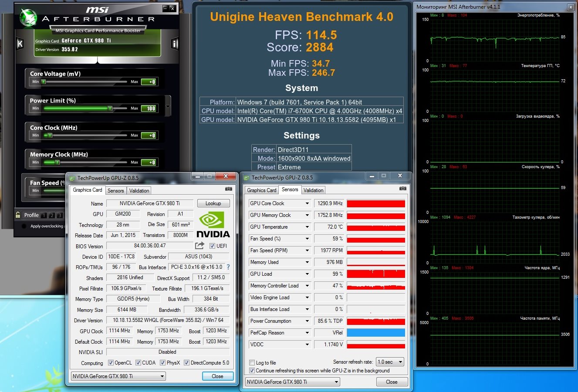Expand the GPU Core Clock sensor dropdown
578x392 pixels.
[307, 203]
